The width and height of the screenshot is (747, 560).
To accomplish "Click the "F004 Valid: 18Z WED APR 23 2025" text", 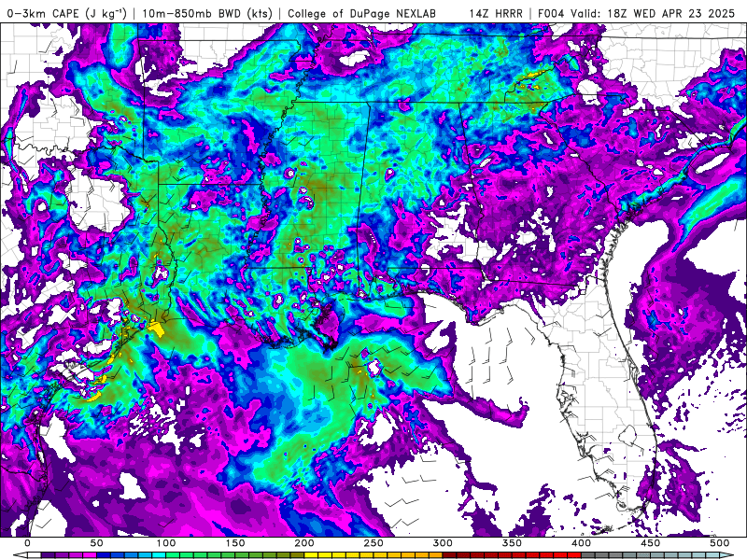I will click(x=637, y=13).
